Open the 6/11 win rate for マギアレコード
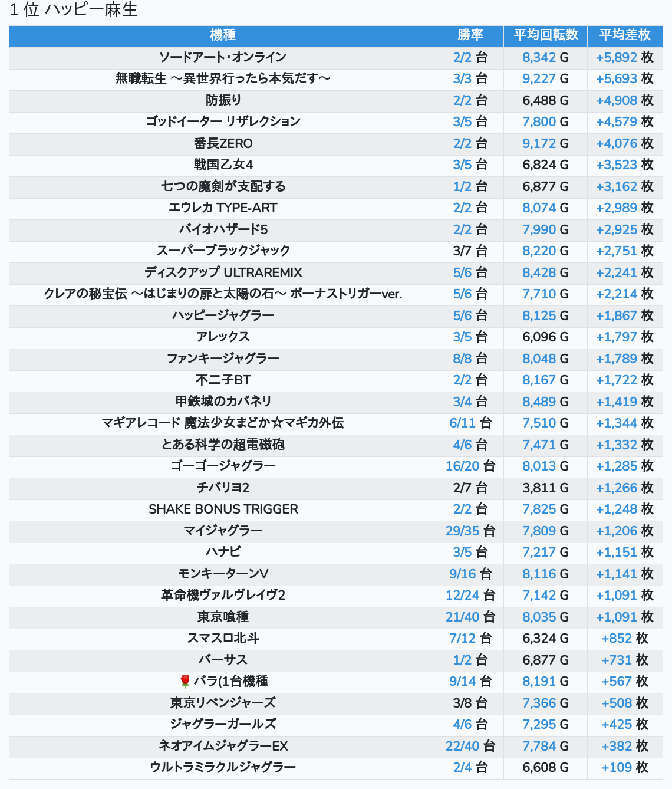 pos(462,423)
